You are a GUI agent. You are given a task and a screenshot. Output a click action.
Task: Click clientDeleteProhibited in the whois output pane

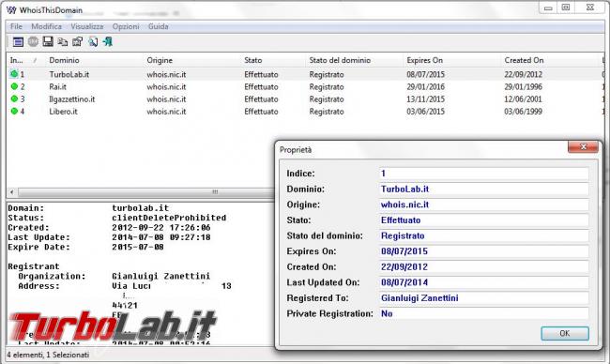169,218
